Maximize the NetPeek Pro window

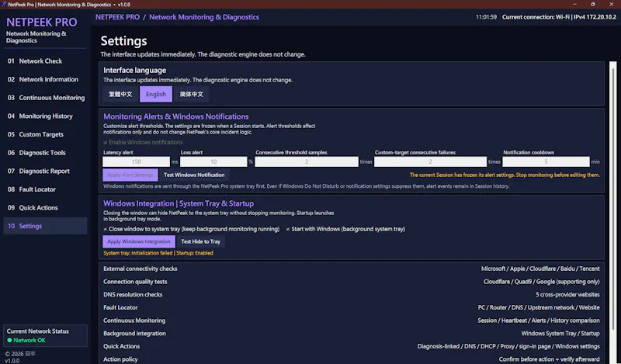[x=593, y=5]
